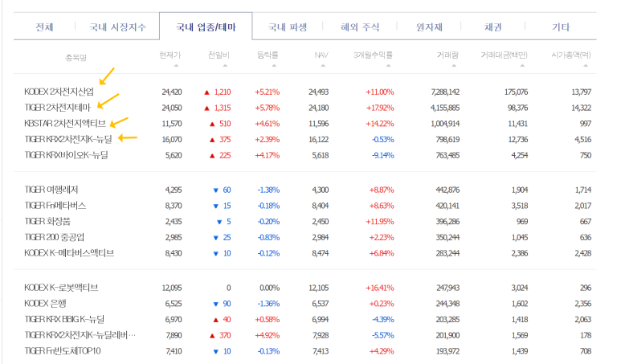The height and width of the screenshot is (364, 621).
Task: Open the 국내 파생 tab
Action: click(288, 27)
